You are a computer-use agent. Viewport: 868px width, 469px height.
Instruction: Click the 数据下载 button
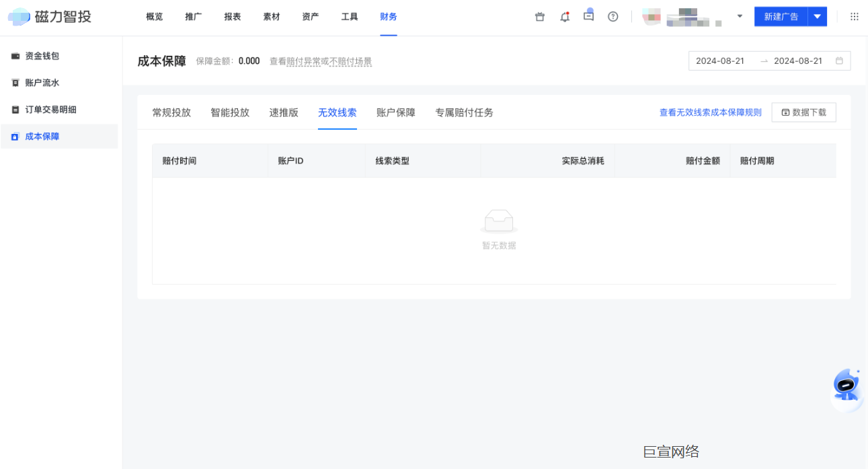(804, 112)
